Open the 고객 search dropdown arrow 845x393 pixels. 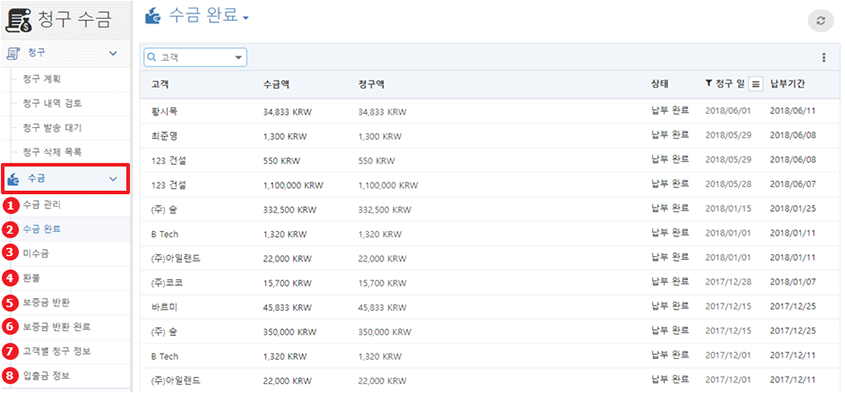click(x=238, y=58)
